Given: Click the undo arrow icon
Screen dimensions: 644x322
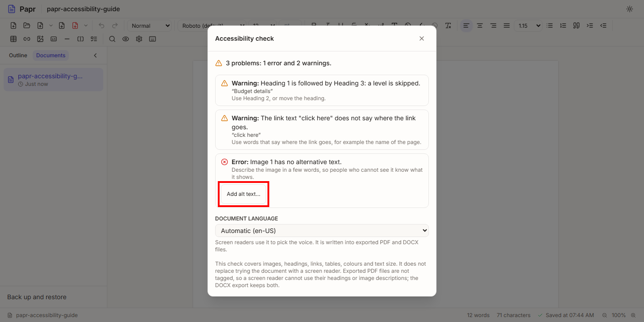Looking at the screenshot, I should click(x=102, y=25).
